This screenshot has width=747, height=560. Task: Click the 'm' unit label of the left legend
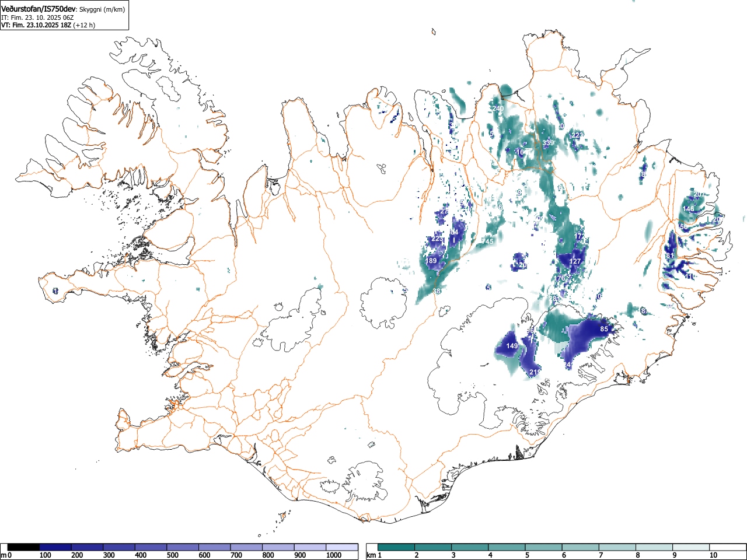tap(4, 555)
